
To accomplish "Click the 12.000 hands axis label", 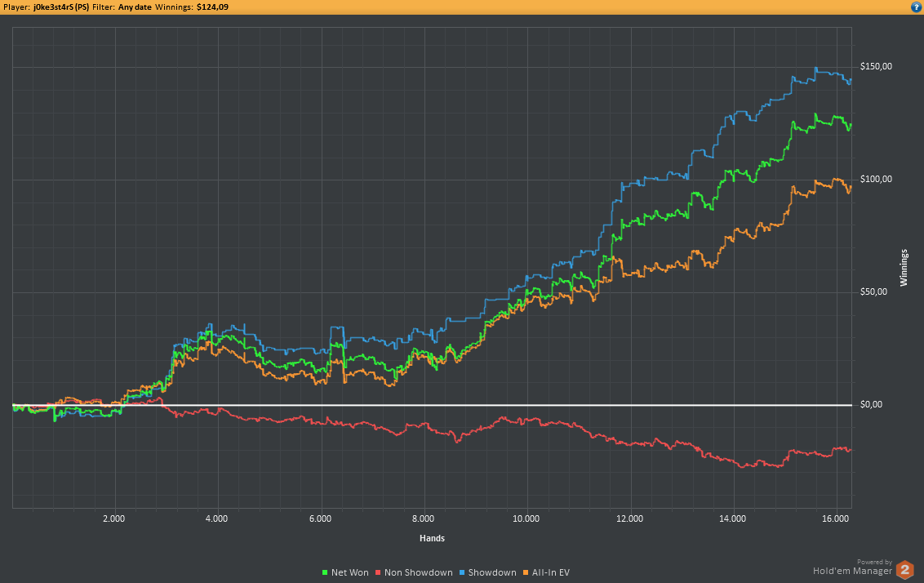I will point(629,518).
